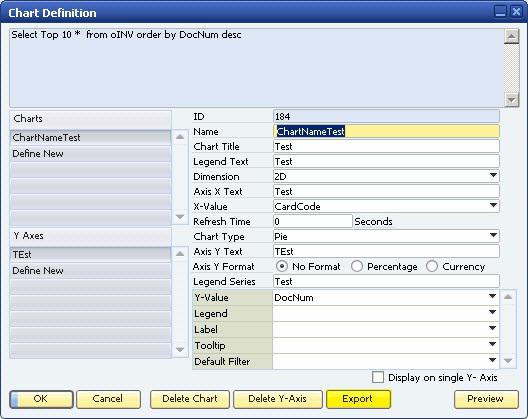Open the X-Value CardCode dropdown

coord(493,205)
